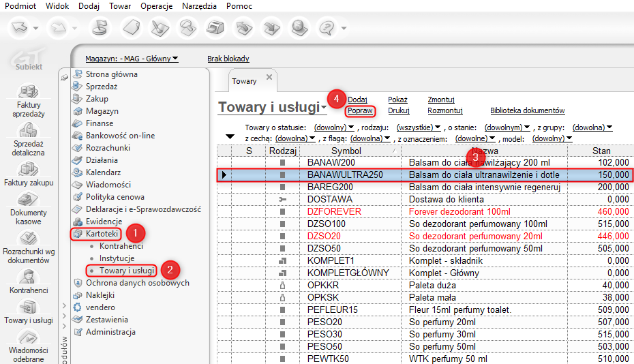Open rodzaju filter (wszystkie) dropdown
This screenshot has height=364, width=634.
(419, 127)
